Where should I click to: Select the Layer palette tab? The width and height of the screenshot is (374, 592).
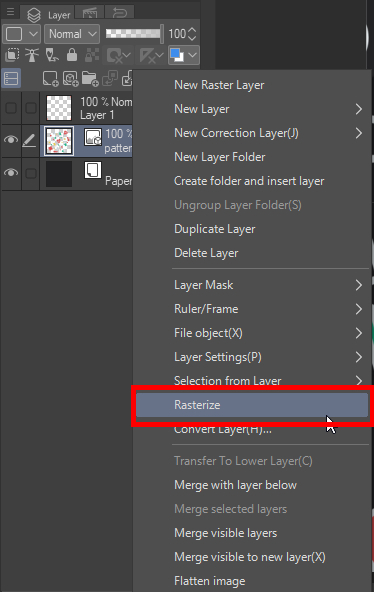[x=49, y=15]
